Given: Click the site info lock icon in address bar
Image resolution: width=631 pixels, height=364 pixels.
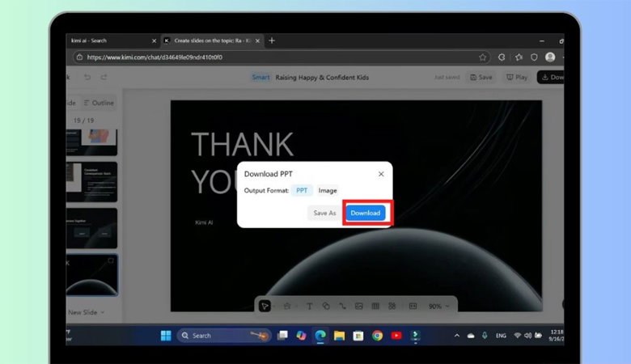Looking at the screenshot, I should pos(79,57).
